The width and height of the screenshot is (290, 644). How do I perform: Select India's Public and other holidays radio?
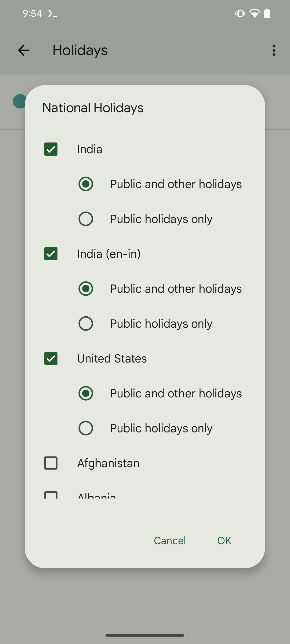[x=86, y=184]
